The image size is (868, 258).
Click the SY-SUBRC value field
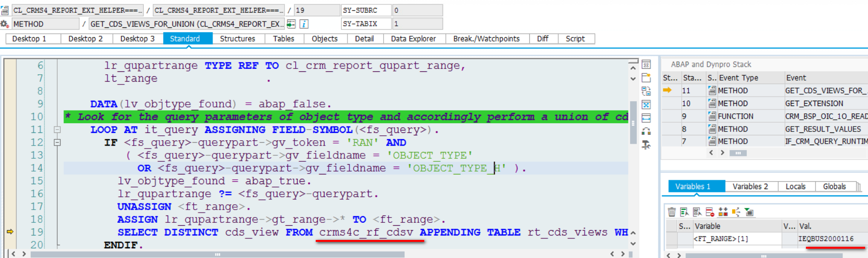pyautogui.click(x=417, y=10)
